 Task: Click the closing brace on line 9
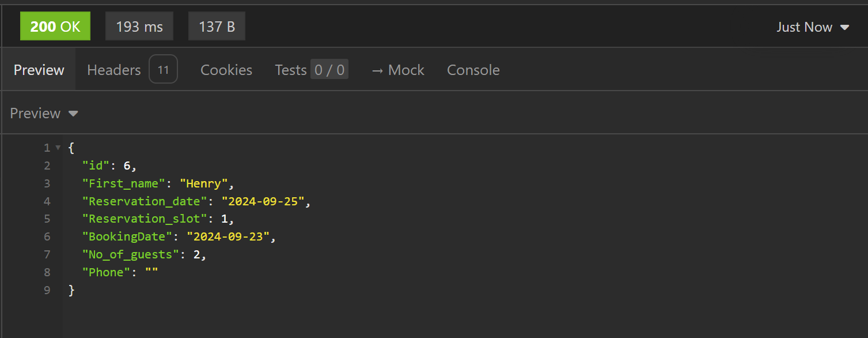click(71, 290)
